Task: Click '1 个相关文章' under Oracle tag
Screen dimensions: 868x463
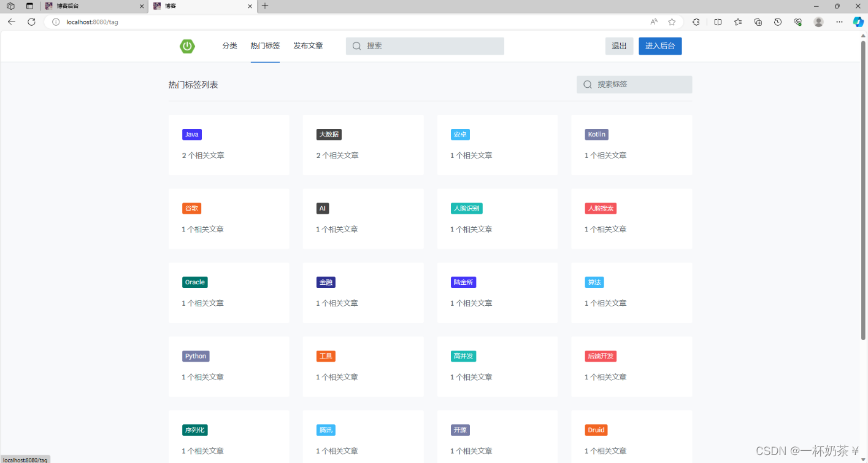Action: (203, 303)
